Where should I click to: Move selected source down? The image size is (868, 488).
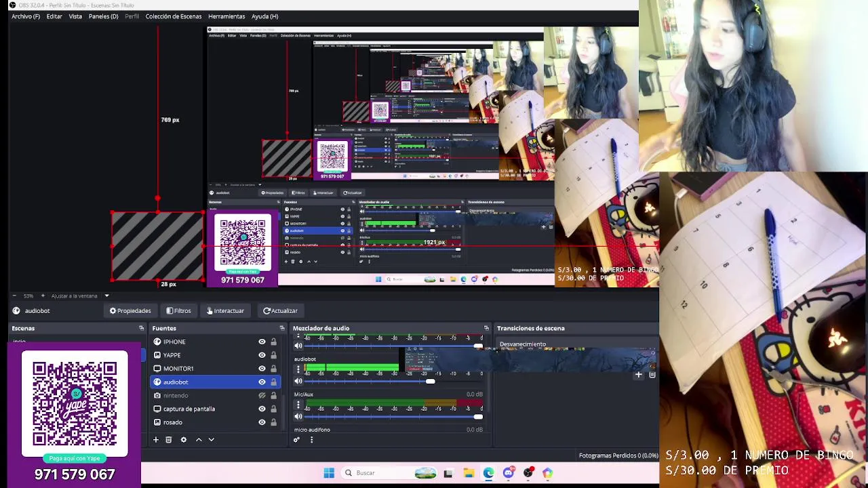pyautogui.click(x=211, y=440)
